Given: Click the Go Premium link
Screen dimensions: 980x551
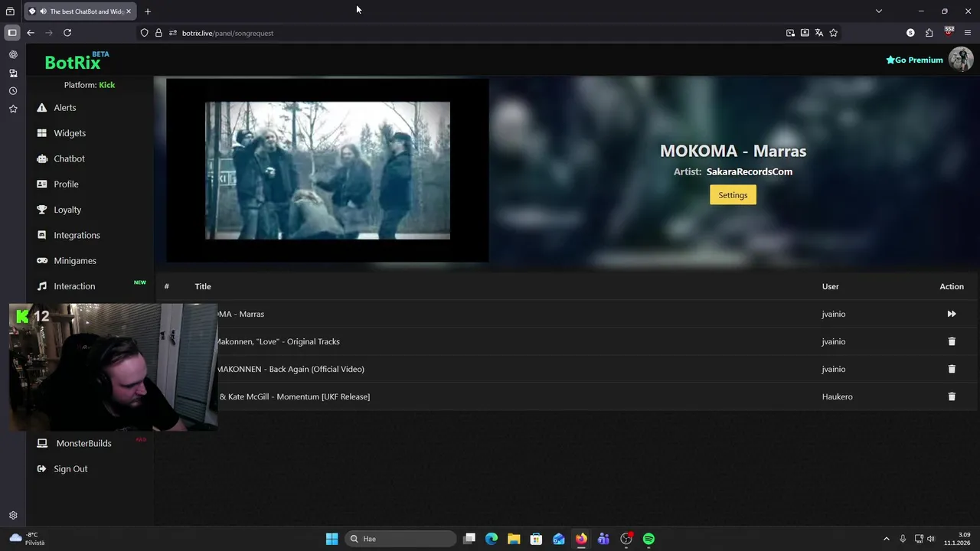Looking at the screenshot, I should [x=914, y=60].
